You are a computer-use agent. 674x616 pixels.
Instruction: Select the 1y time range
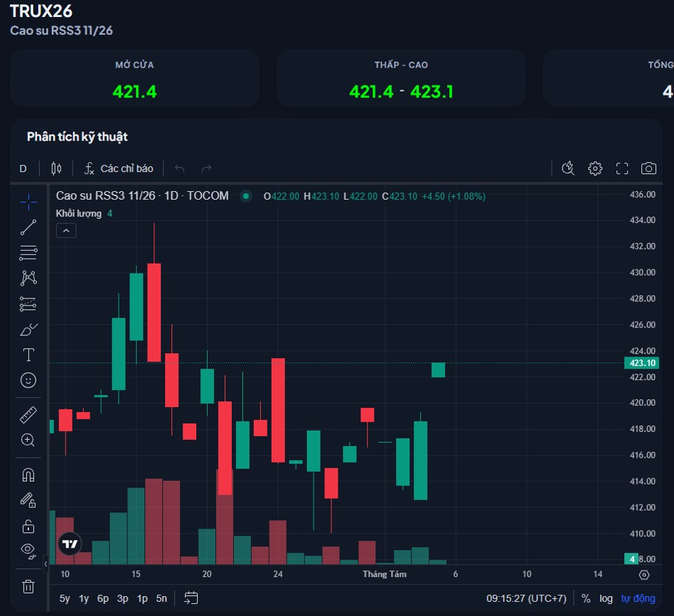(x=84, y=598)
